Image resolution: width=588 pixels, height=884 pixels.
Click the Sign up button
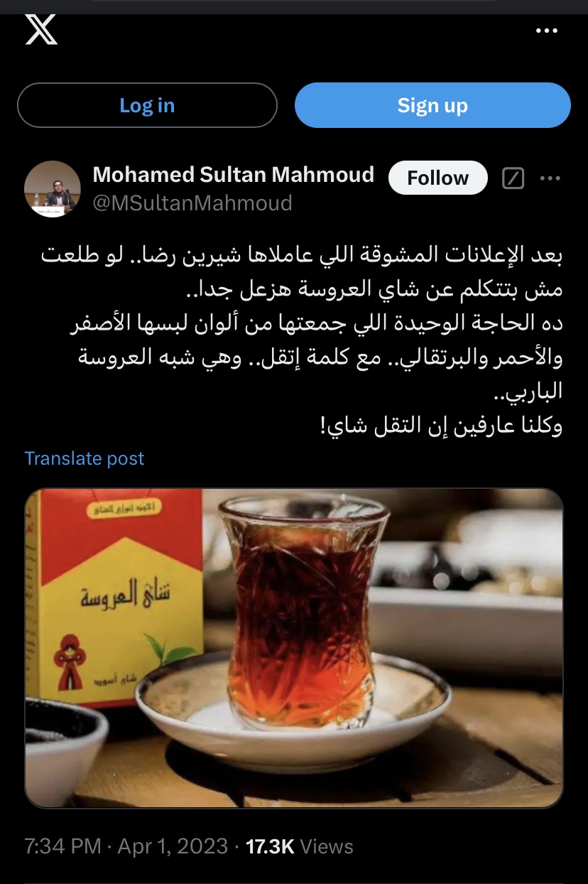(432, 105)
